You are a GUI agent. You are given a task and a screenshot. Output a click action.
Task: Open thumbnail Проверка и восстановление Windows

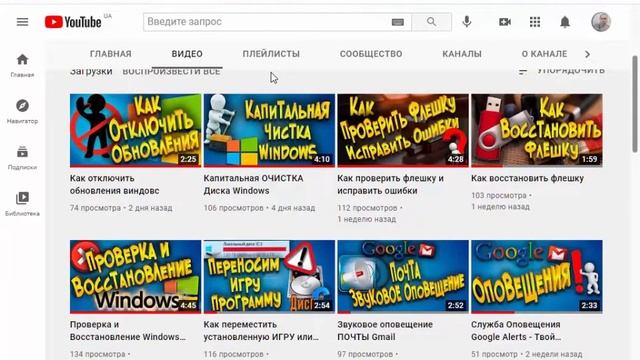[136, 277]
